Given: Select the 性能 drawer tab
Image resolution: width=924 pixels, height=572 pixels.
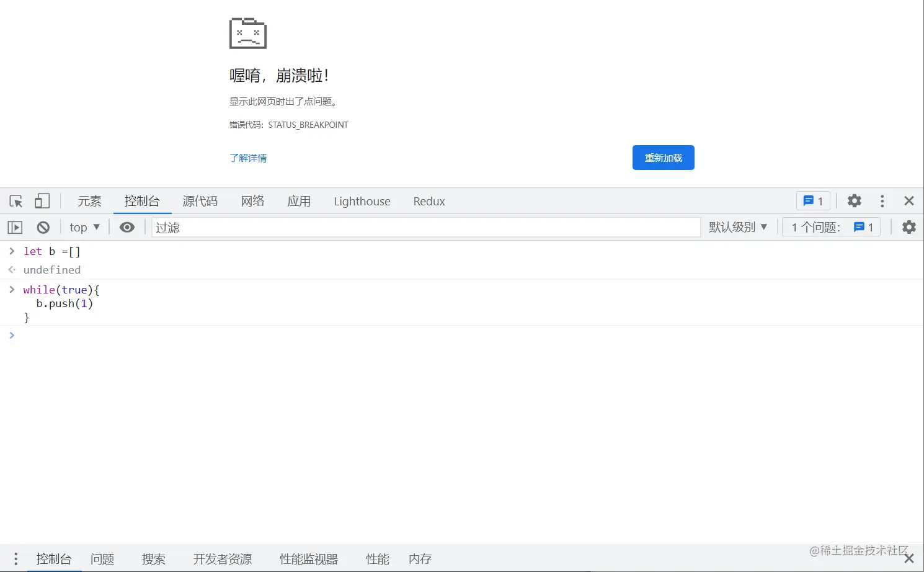Looking at the screenshot, I should 378,559.
